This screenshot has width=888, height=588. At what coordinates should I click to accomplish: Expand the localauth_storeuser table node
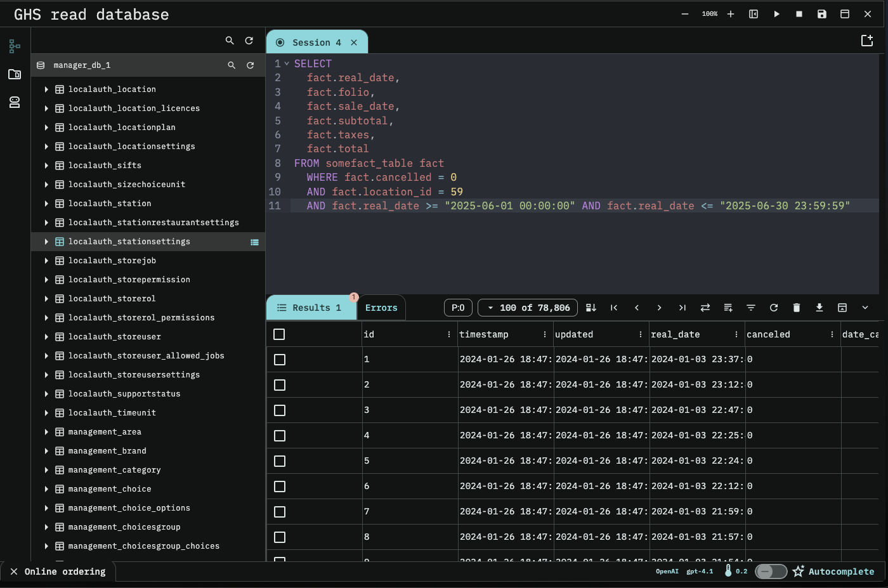point(46,337)
